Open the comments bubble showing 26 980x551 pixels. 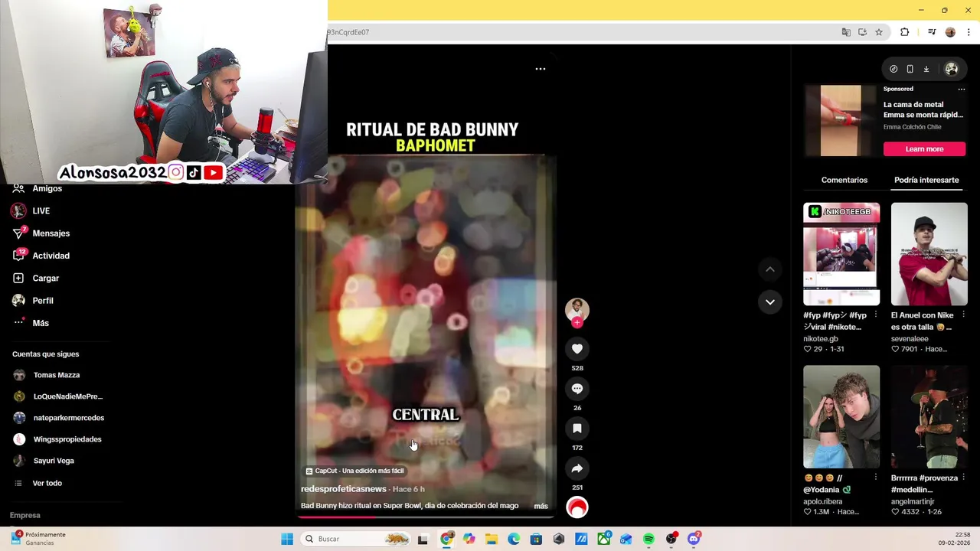pos(577,389)
